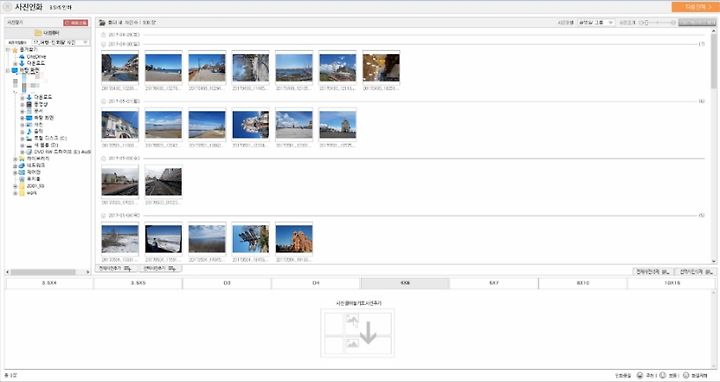The height and width of the screenshot is (382, 720).
Task: Click the music note icon in the tree
Action: (29, 131)
